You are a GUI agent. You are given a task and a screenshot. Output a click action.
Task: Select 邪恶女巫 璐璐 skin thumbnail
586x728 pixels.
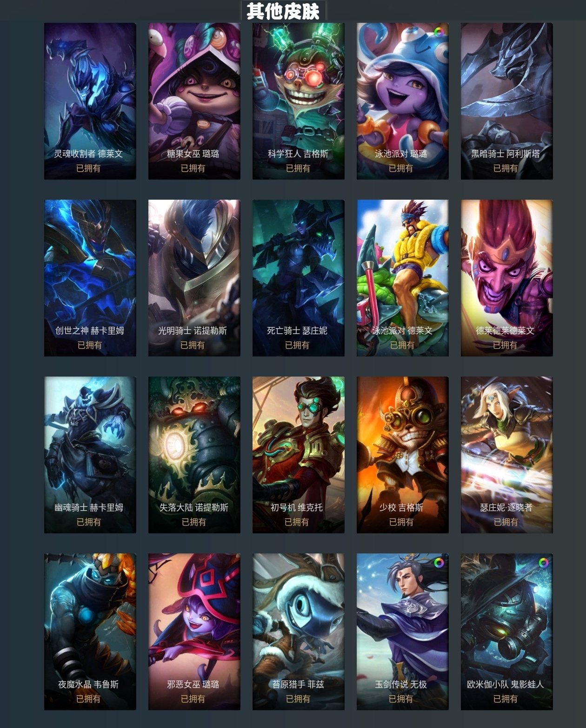click(x=194, y=632)
